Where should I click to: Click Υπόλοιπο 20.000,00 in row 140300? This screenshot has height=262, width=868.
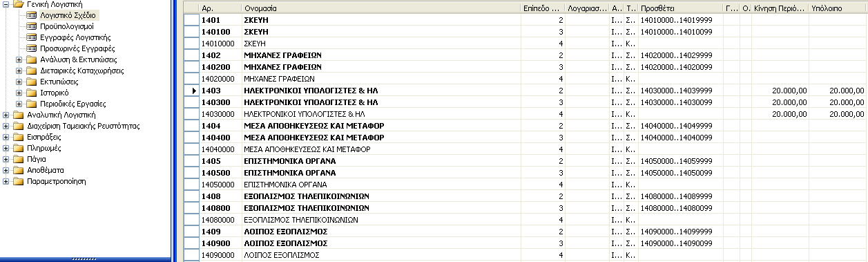pyautogui.click(x=838, y=102)
